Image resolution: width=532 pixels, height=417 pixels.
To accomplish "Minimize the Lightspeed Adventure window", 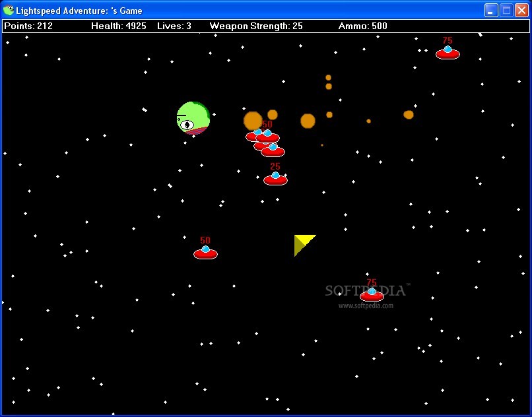I will pos(490,10).
